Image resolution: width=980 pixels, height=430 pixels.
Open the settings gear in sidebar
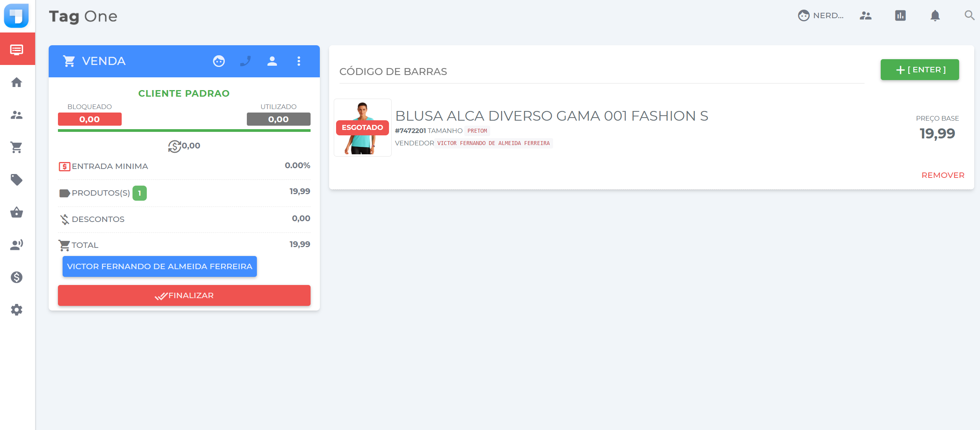17,310
